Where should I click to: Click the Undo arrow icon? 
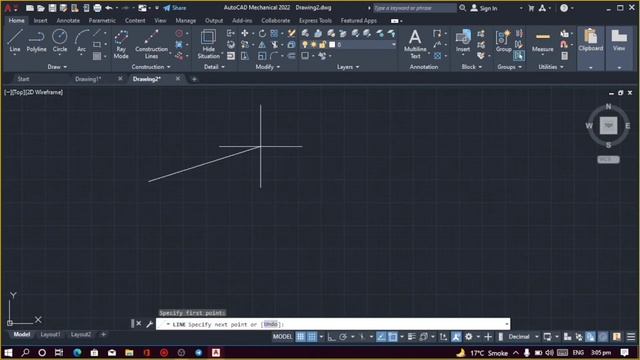click(x=109, y=8)
